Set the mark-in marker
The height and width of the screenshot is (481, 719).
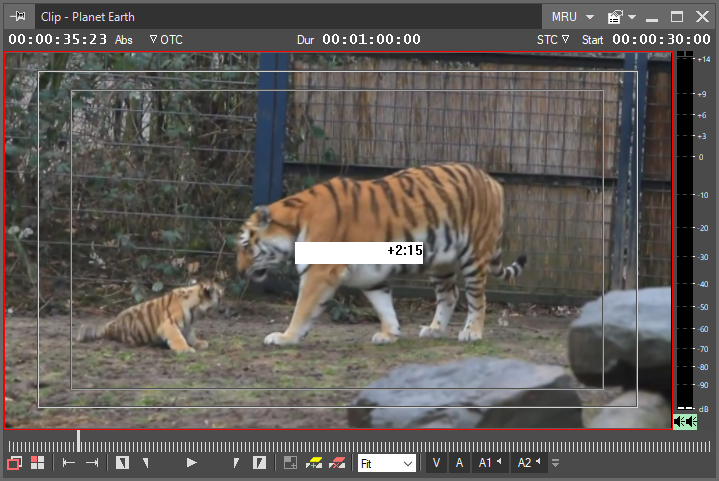point(123,463)
